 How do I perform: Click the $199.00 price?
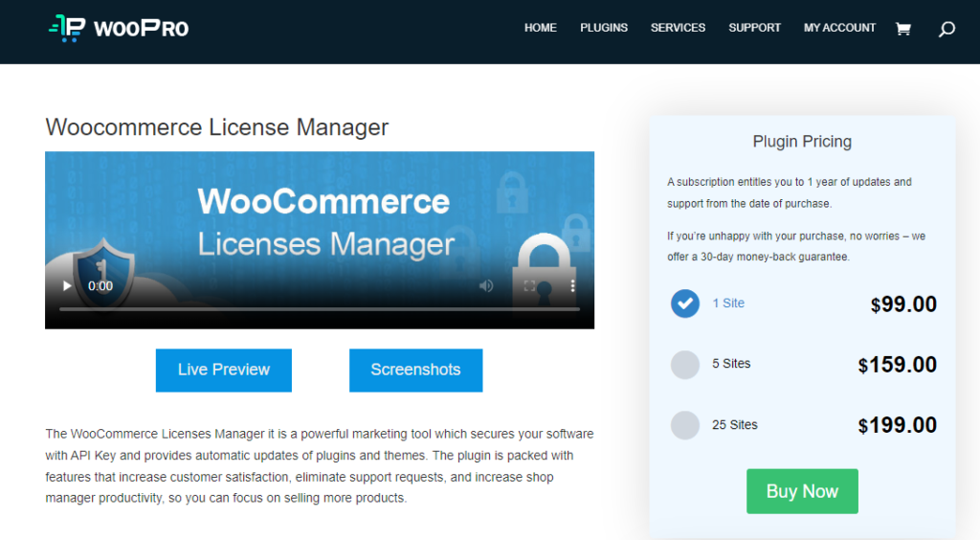pyautogui.click(x=897, y=426)
